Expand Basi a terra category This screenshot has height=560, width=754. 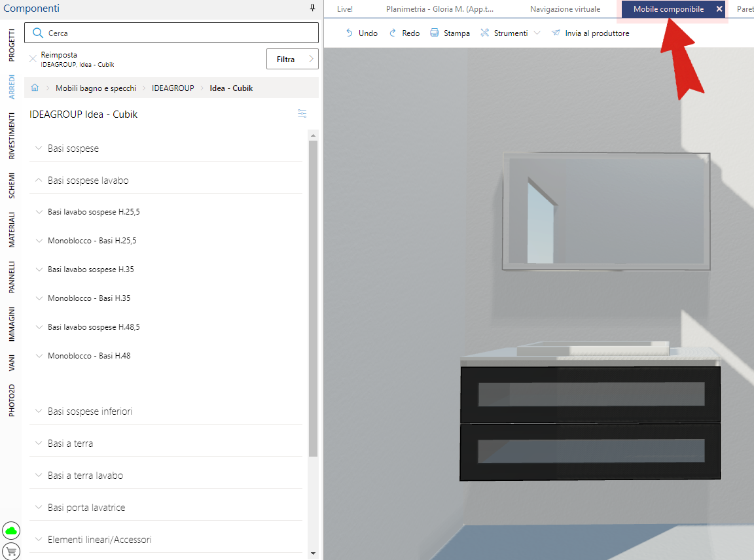click(x=39, y=443)
